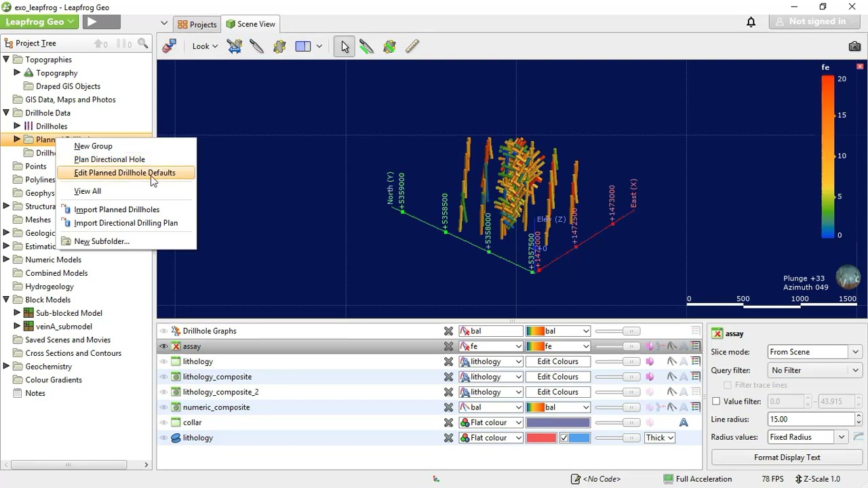Open the Thick line style dropdown

click(660, 438)
